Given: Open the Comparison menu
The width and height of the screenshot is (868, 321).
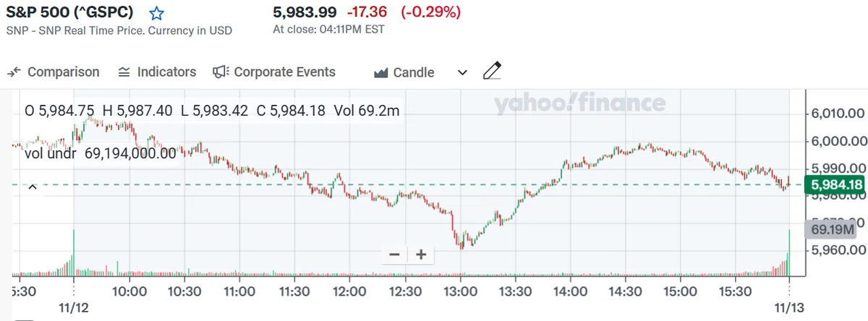Looking at the screenshot, I should pyautogui.click(x=54, y=72).
